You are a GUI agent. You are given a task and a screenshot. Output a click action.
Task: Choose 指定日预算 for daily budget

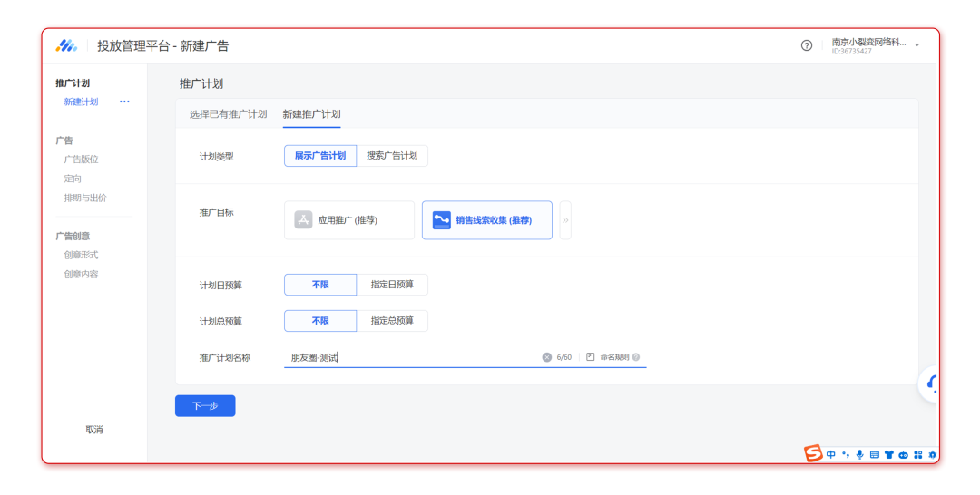(x=392, y=285)
